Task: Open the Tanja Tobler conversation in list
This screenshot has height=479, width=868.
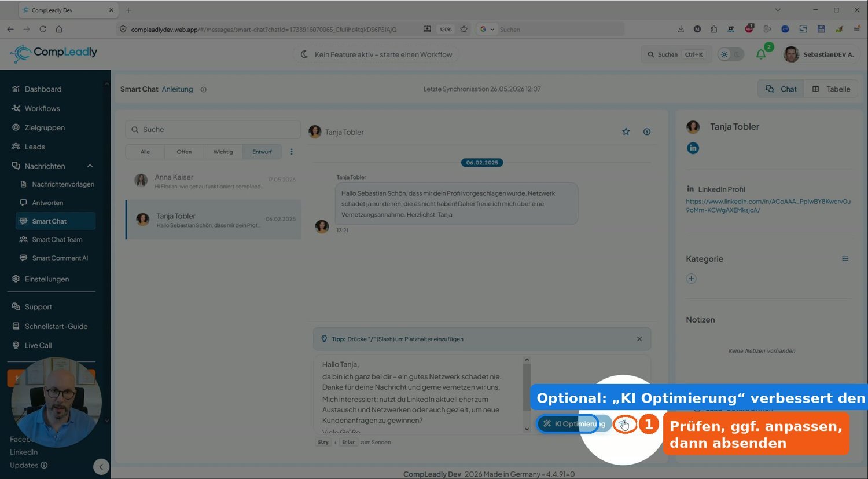Action: coord(213,220)
